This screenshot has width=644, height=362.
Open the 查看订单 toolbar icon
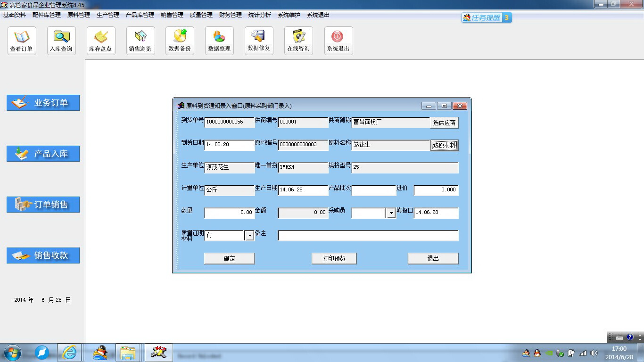[22, 41]
